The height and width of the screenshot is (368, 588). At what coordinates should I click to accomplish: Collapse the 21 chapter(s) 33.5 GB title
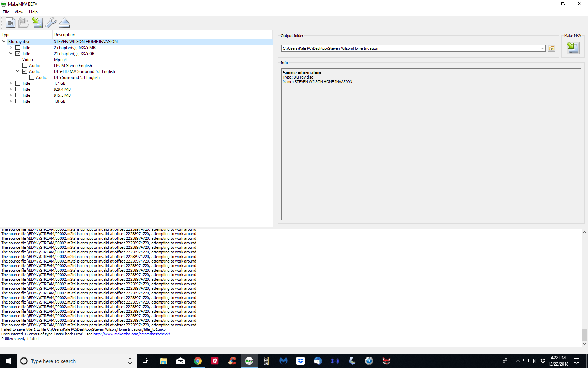(x=11, y=54)
